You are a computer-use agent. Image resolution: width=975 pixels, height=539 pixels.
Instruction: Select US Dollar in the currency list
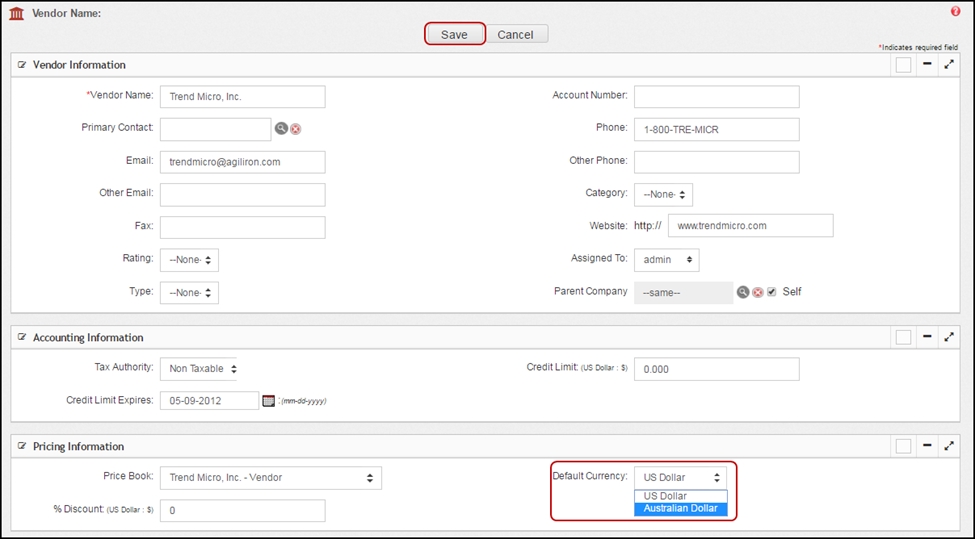pos(680,495)
